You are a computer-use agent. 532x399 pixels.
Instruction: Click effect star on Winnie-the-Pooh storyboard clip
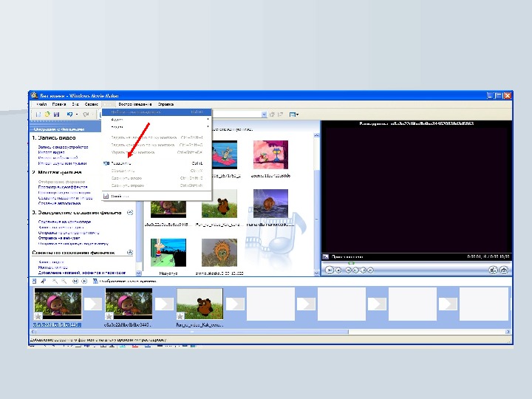point(180,316)
